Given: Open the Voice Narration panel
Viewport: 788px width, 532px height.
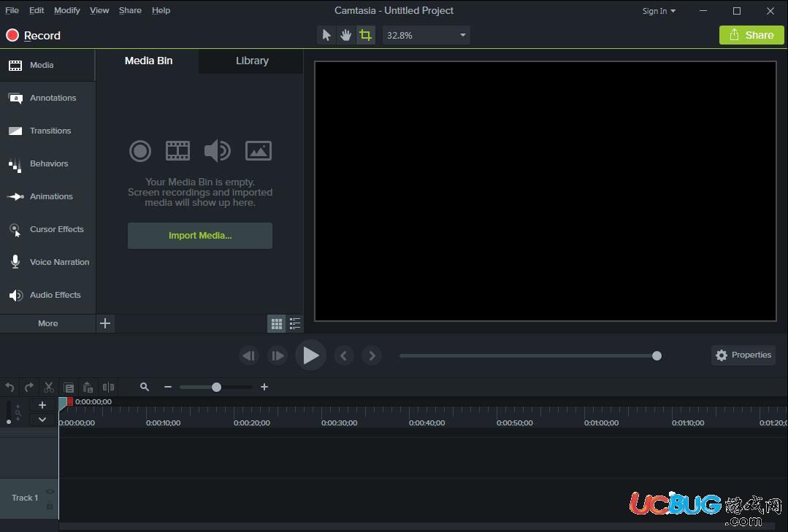Looking at the screenshot, I should click(x=47, y=262).
